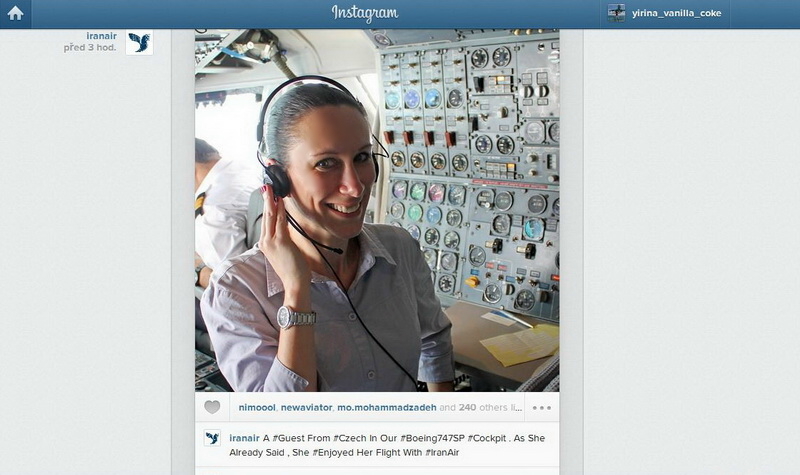Open the iranair avatar beside the timestamp
The height and width of the screenshot is (475, 800).
pyautogui.click(x=139, y=42)
